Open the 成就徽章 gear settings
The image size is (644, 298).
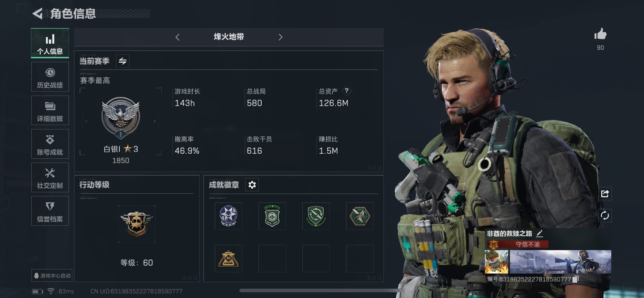[x=252, y=185]
